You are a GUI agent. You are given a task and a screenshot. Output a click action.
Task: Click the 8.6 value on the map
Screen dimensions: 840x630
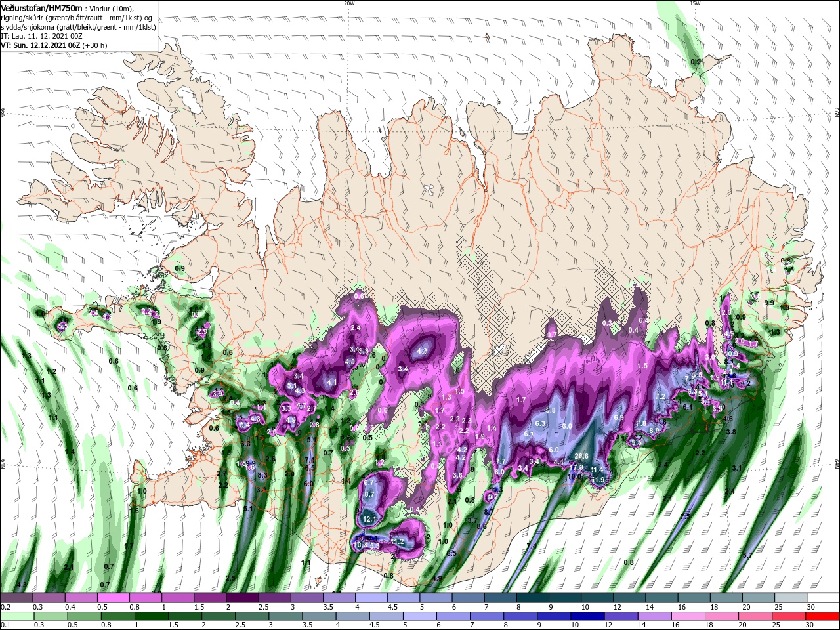482,526
